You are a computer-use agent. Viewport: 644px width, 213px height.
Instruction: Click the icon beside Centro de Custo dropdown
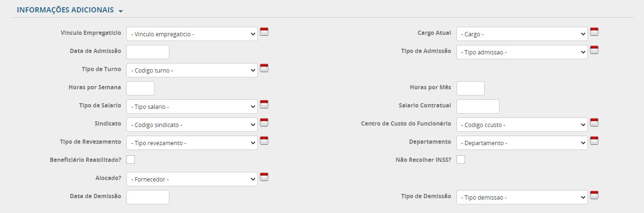click(594, 123)
